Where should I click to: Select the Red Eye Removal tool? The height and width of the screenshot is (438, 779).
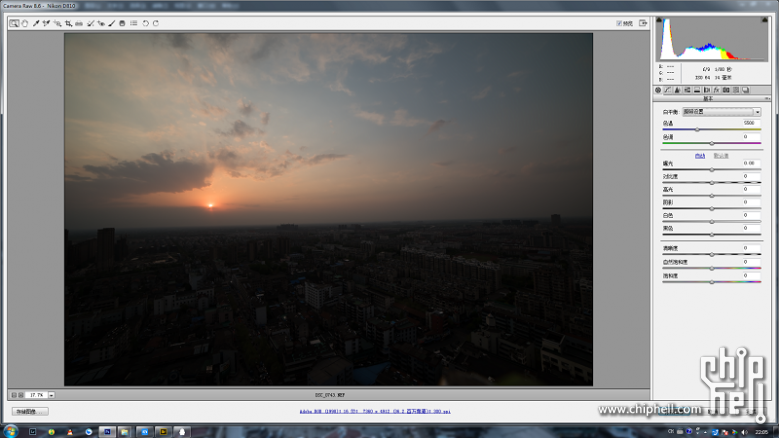pyautogui.click(x=101, y=23)
